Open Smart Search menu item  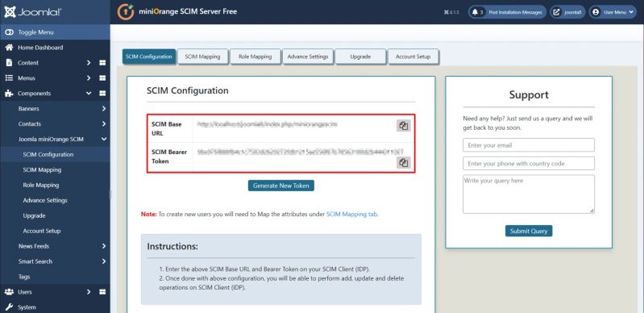35,261
